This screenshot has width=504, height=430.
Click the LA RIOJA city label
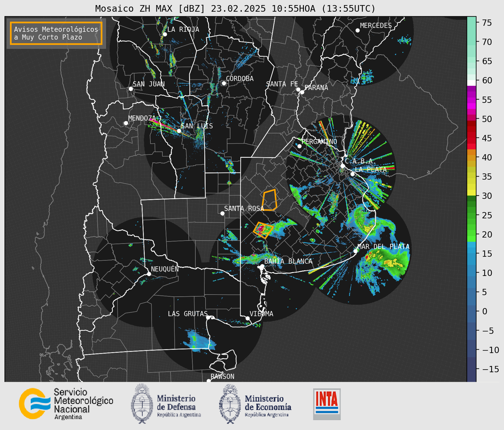pyautogui.click(x=183, y=29)
